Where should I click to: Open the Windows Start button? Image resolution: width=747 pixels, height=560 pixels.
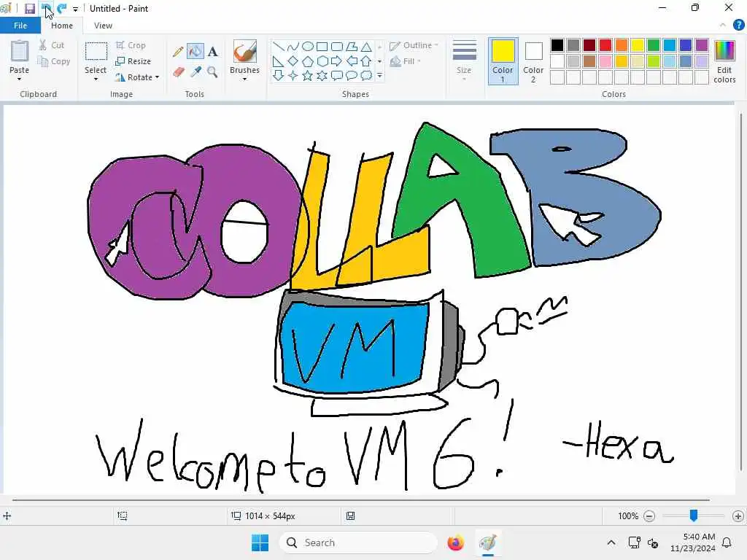[260, 542]
